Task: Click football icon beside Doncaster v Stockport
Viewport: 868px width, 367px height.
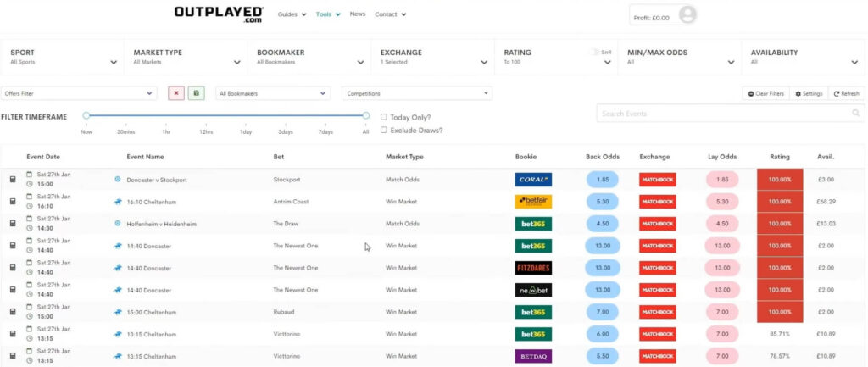Action: point(117,180)
